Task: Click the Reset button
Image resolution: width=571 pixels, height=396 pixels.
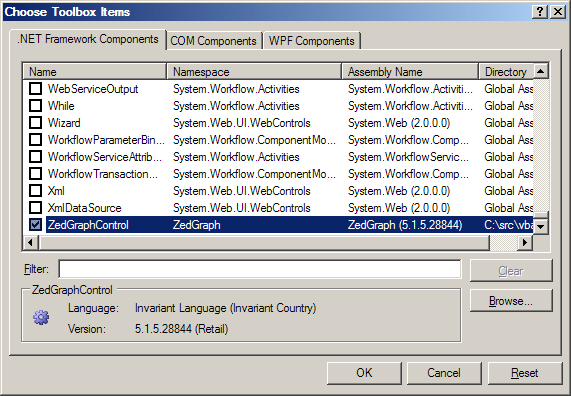Action: point(525,373)
